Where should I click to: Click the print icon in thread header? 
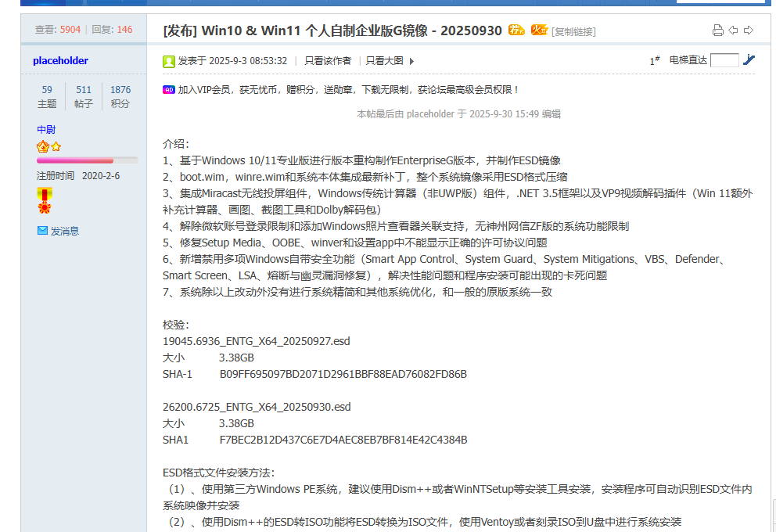[x=717, y=31]
